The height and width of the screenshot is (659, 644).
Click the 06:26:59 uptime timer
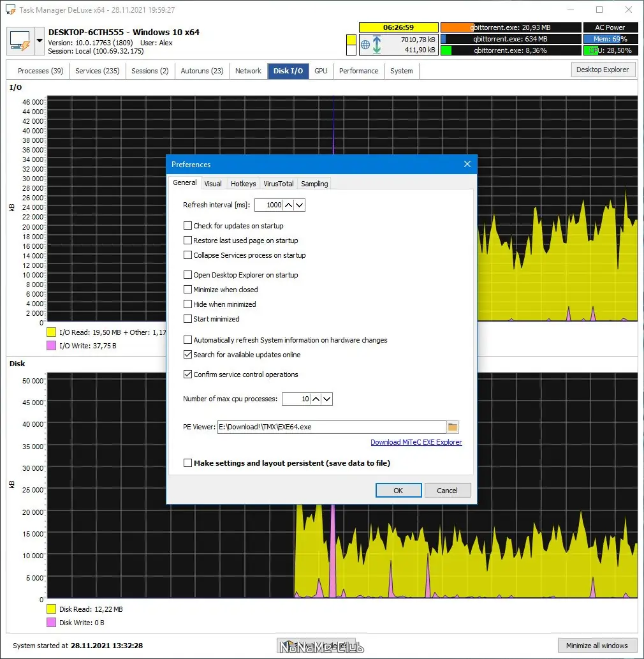(399, 27)
